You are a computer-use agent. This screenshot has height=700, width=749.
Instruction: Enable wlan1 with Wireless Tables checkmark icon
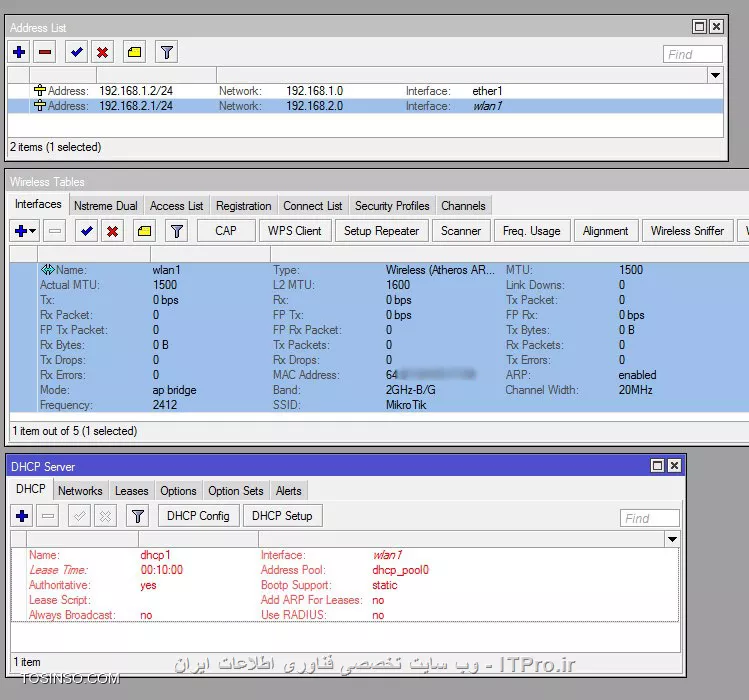[x=86, y=231]
